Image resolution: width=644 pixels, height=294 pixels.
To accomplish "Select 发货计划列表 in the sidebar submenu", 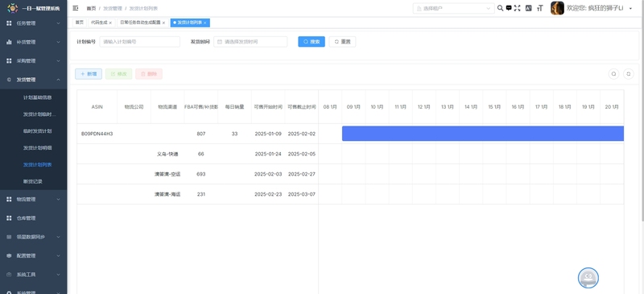I will [x=37, y=165].
